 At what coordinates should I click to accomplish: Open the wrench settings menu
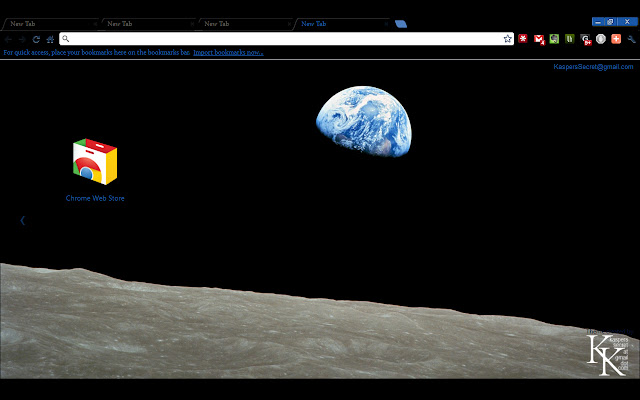[x=631, y=39]
